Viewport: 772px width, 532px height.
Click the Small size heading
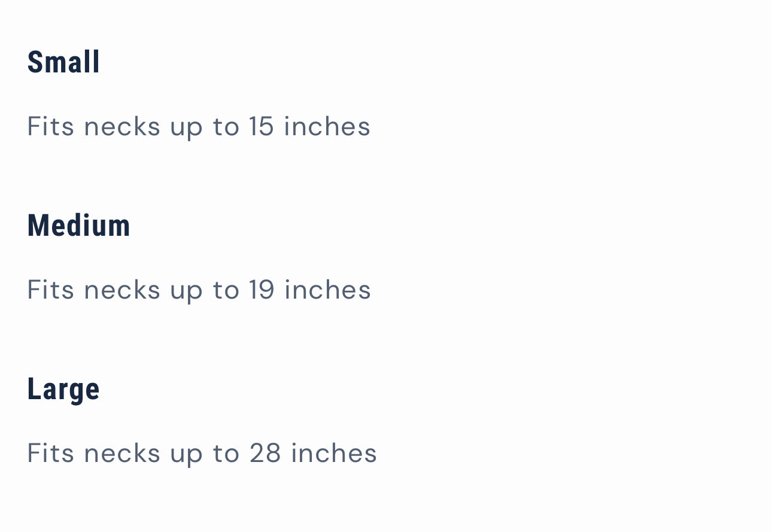[x=63, y=62]
